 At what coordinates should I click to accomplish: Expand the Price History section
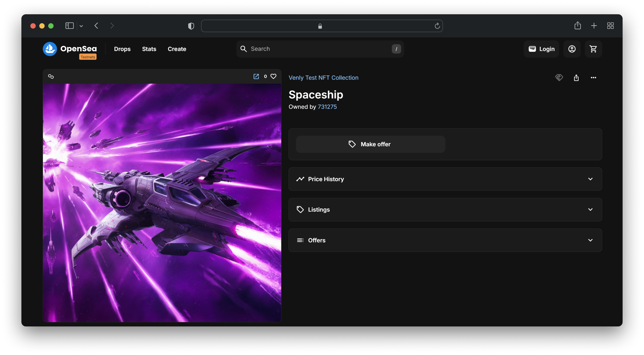point(445,179)
